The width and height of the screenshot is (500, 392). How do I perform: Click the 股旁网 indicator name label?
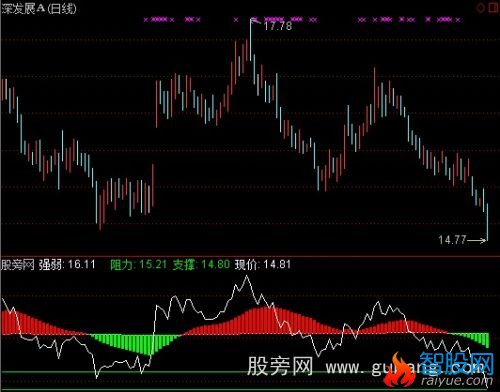tap(18, 265)
